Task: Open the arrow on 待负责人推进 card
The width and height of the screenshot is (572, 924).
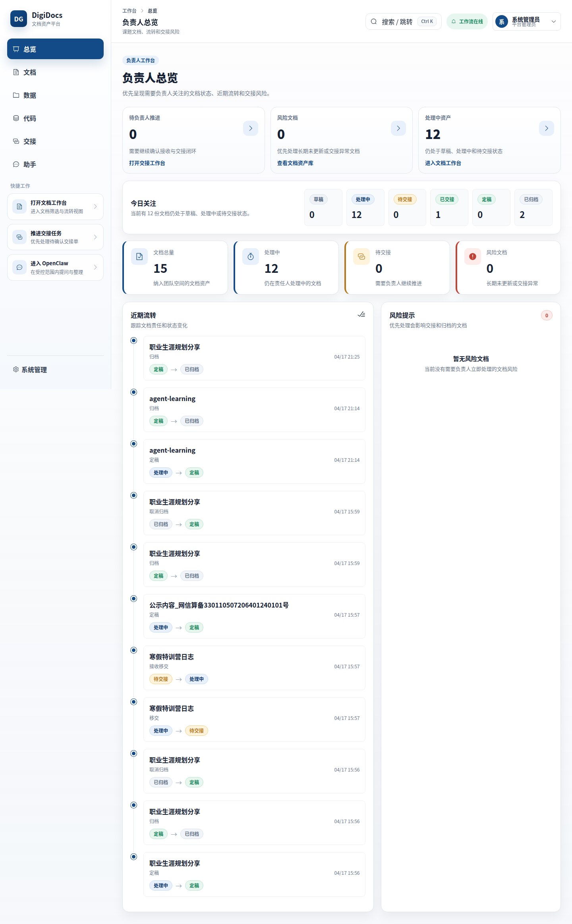Action: pos(251,128)
